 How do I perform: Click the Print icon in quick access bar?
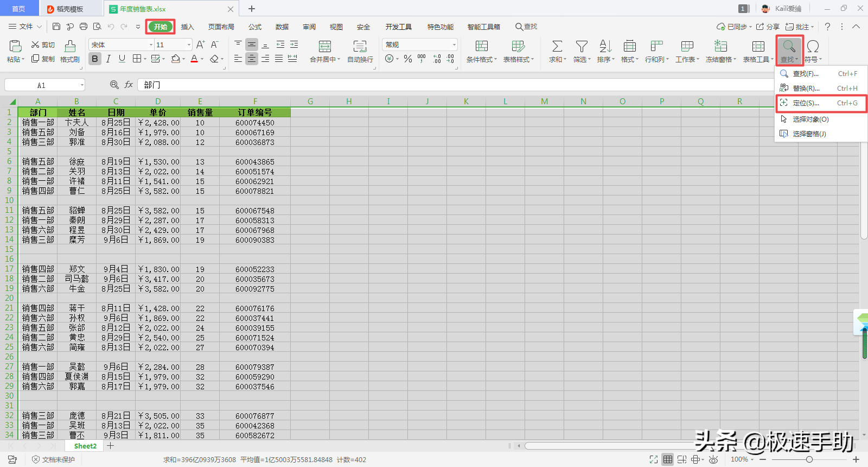pos(84,26)
